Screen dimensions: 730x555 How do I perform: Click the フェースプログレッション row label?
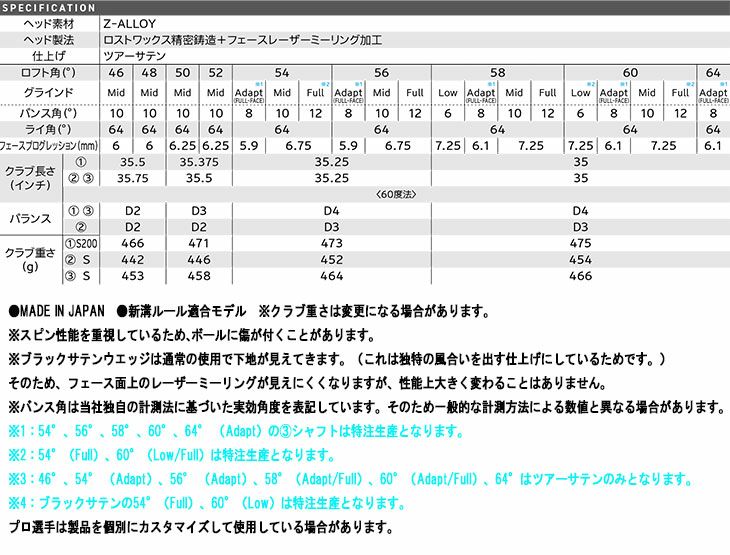click(49, 145)
